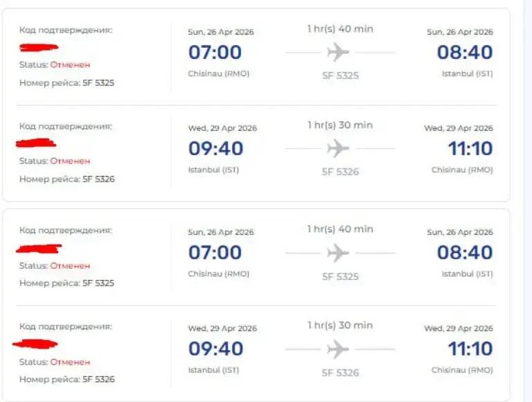The height and width of the screenshot is (402, 532).
Task: Click the 08:40 arrival time in the first card
Action: (x=464, y=52)
